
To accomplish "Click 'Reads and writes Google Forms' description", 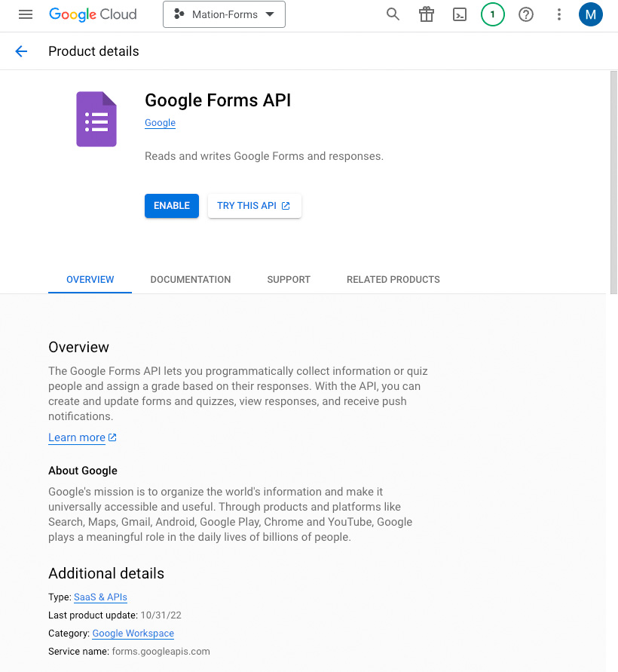I will point(265,156).
